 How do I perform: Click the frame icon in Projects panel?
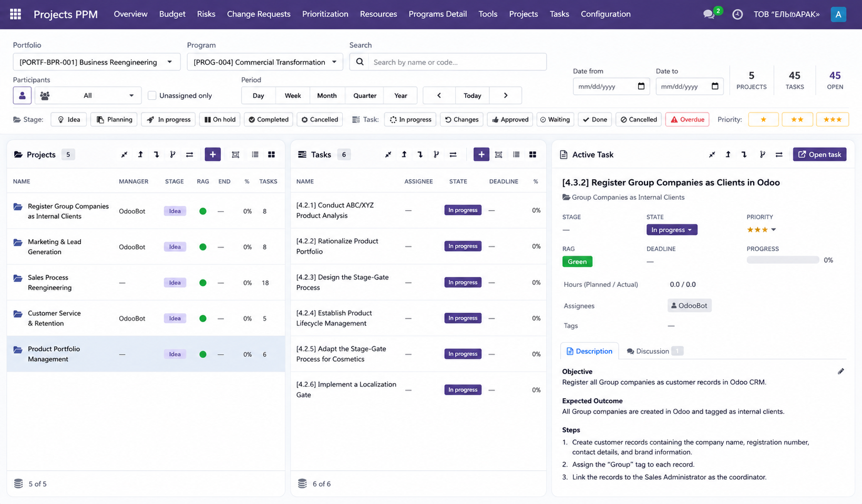click(235, 155)
